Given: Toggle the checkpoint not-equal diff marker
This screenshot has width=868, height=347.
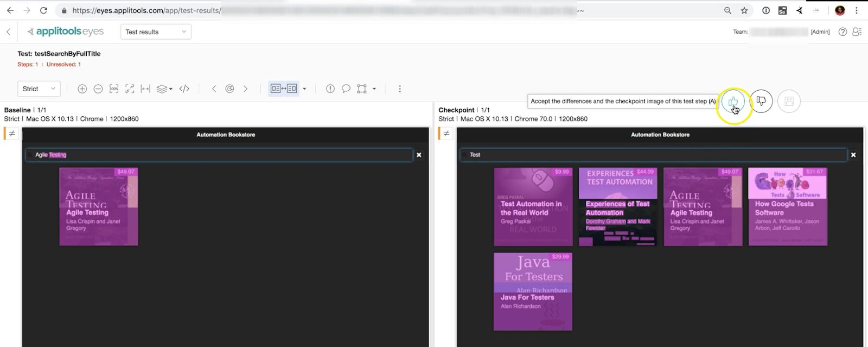Looking at the screenshot, I should (446, 134).
